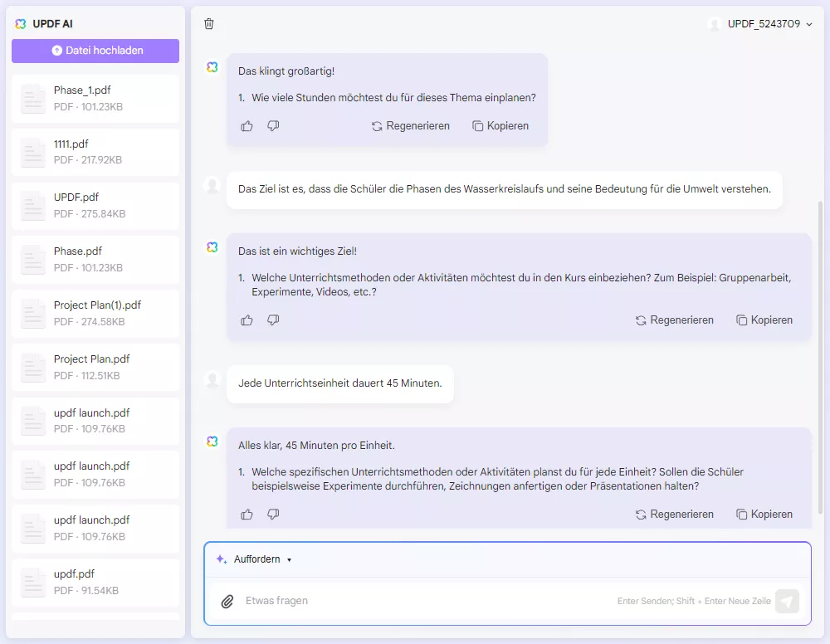Dislike the 'Das klingt großartig!' response
Image resolution: width=830 pixels, height=644 pixels.
273,126
